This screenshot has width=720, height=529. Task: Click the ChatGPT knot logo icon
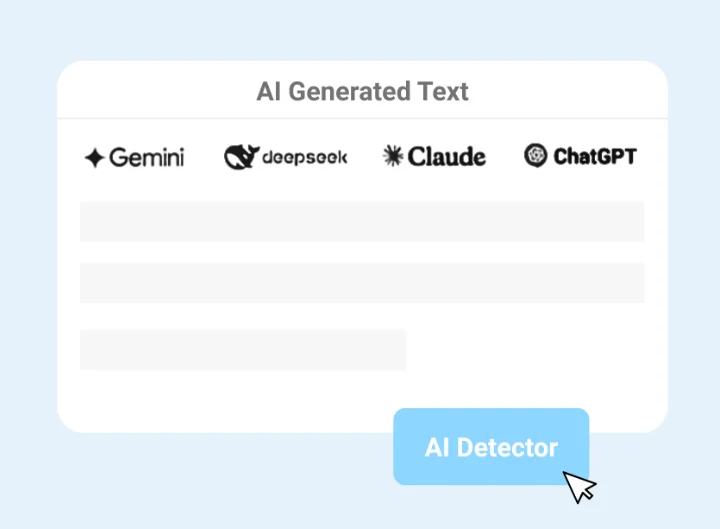536,155
